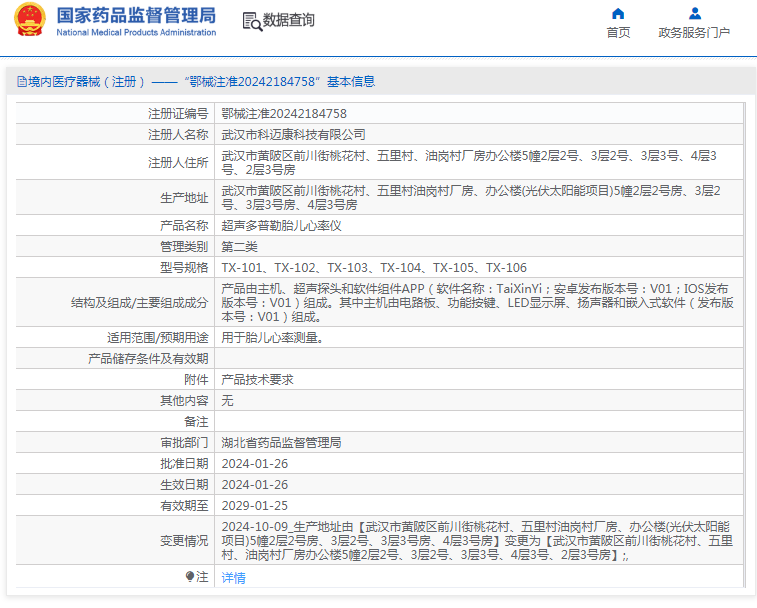Screen dimensions: 757x608
Task: Click the 附件 field label
Action: [x=196, y=380]
